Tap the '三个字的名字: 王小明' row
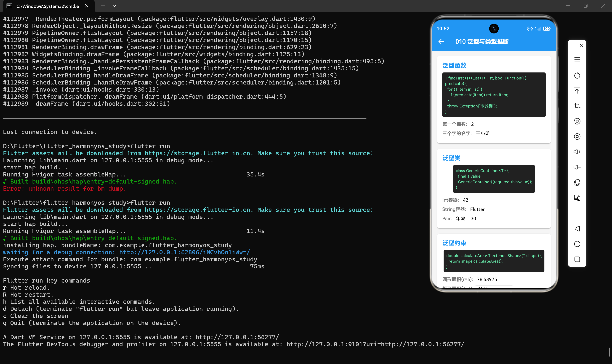 point(466,133)
